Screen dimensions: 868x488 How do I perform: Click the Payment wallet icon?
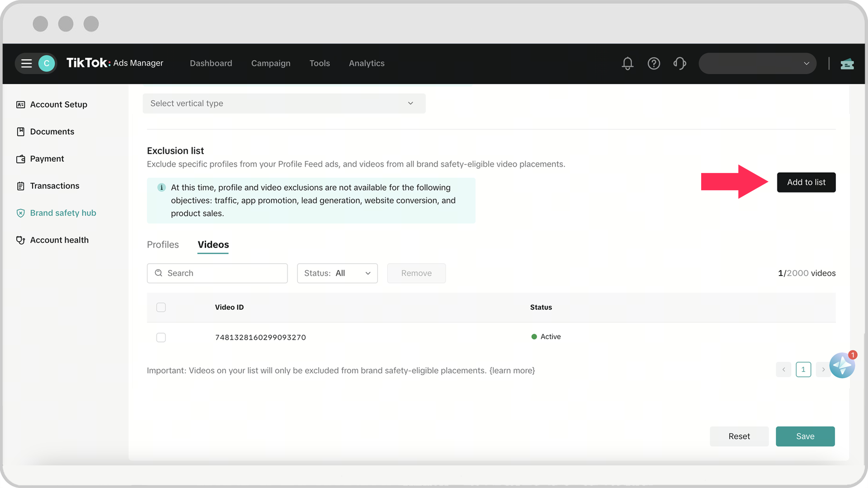coord(20,159)
